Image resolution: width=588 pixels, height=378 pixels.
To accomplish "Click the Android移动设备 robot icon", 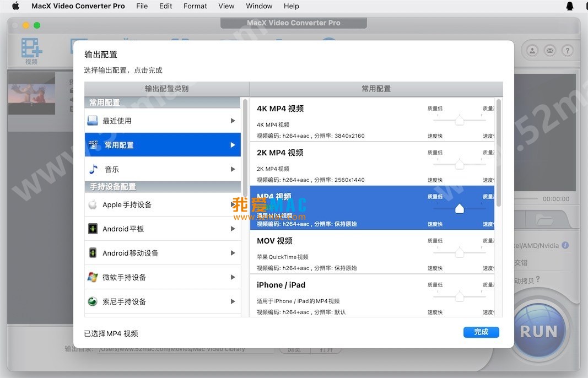I will (93, 253).
